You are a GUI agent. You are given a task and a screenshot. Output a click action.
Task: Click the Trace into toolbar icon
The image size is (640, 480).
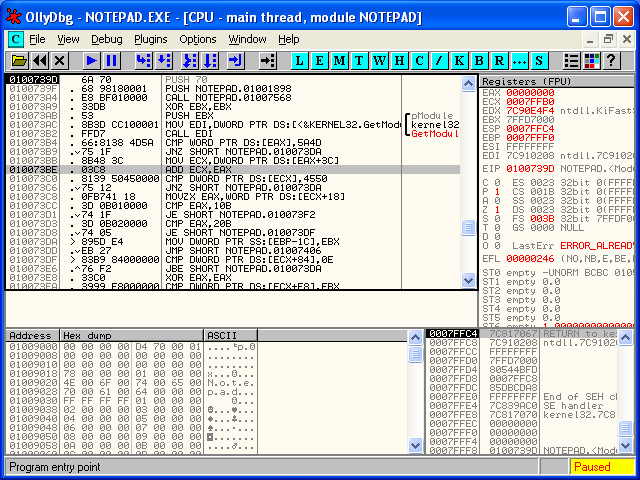190,61
